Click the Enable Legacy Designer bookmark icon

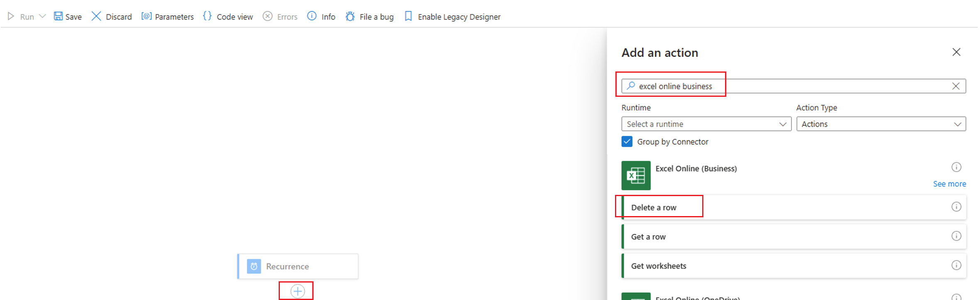408,16
